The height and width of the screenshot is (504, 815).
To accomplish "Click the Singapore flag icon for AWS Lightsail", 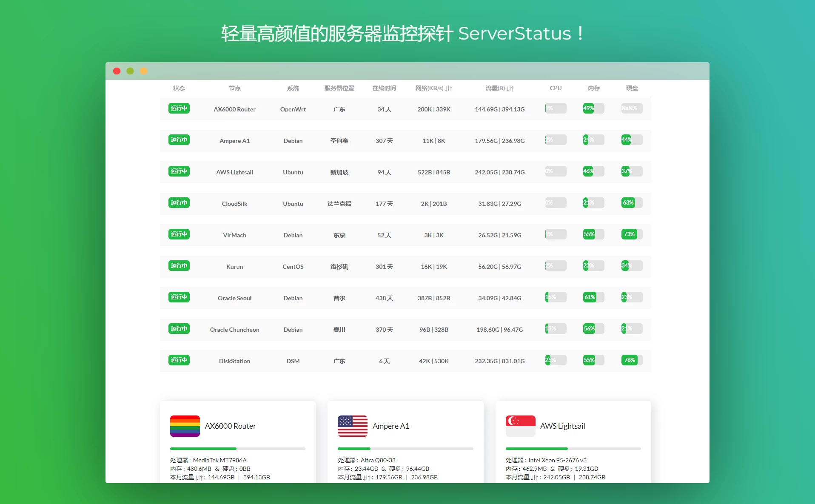I will point(520,426).
